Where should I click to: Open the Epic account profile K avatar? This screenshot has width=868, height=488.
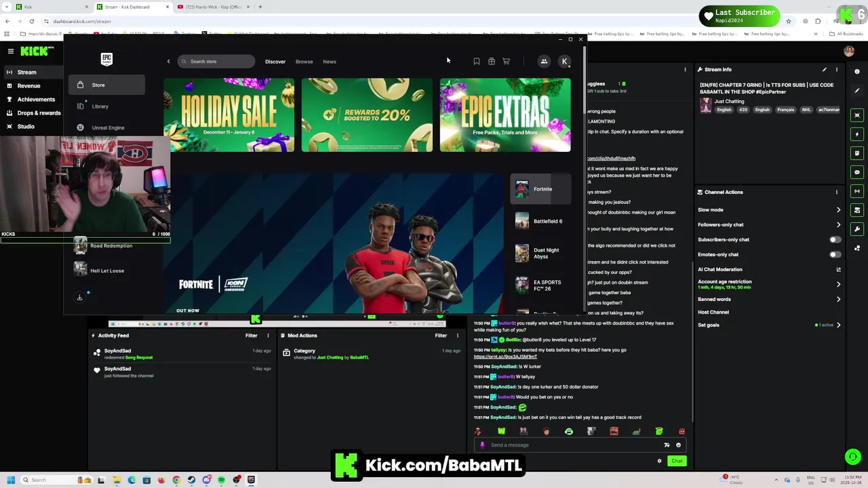tap(564, 62)
